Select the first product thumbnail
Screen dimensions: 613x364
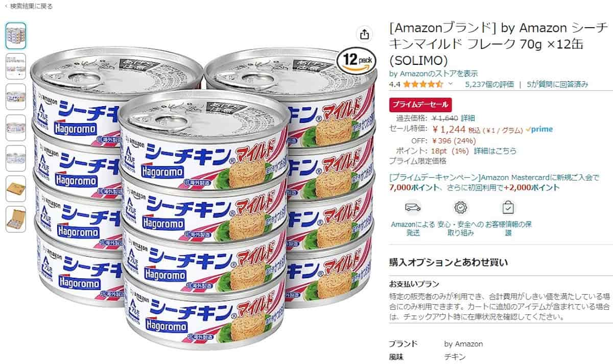click(16, 36)
